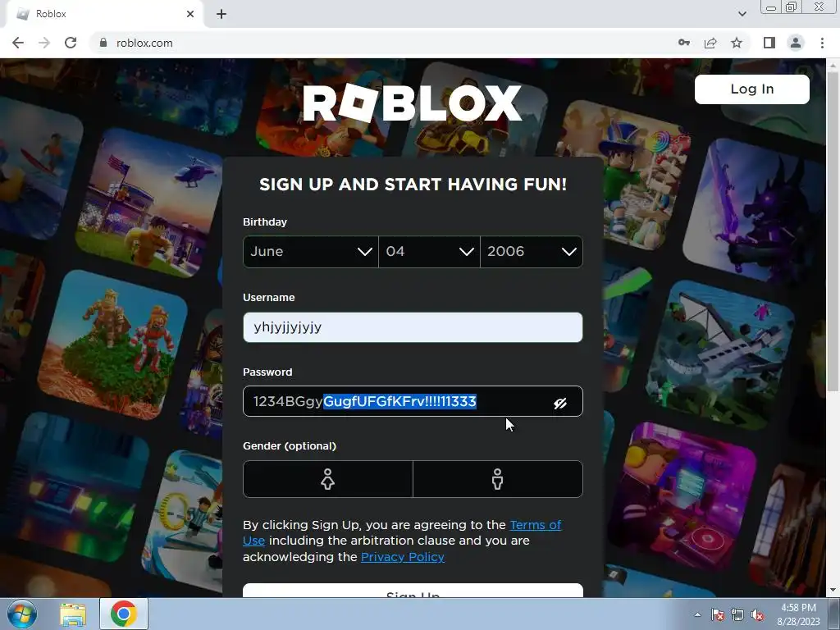Viewport: 840px width, 630px height.
Task: Click the Roblox logo
Action: pos(412,103)
